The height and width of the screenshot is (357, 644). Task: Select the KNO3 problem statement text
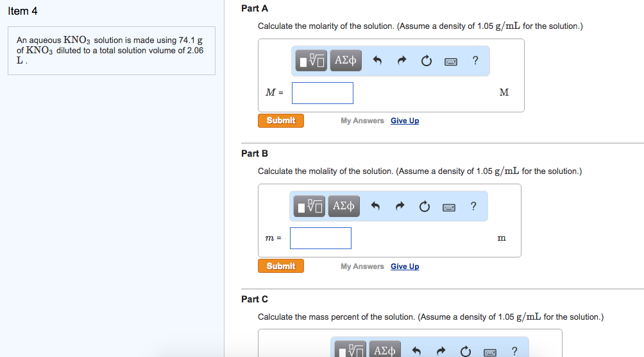pos(110,50)
